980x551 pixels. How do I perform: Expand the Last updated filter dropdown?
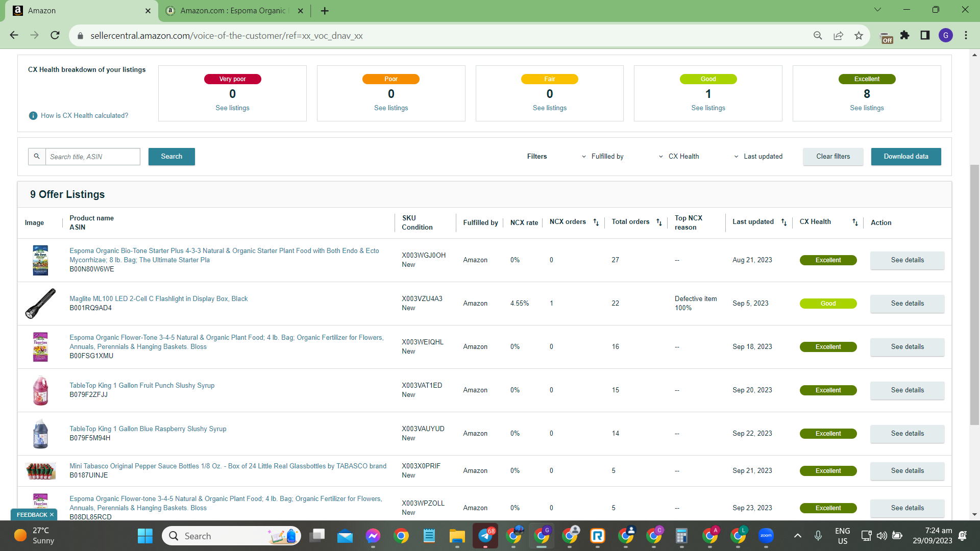[x=758, y=157]
